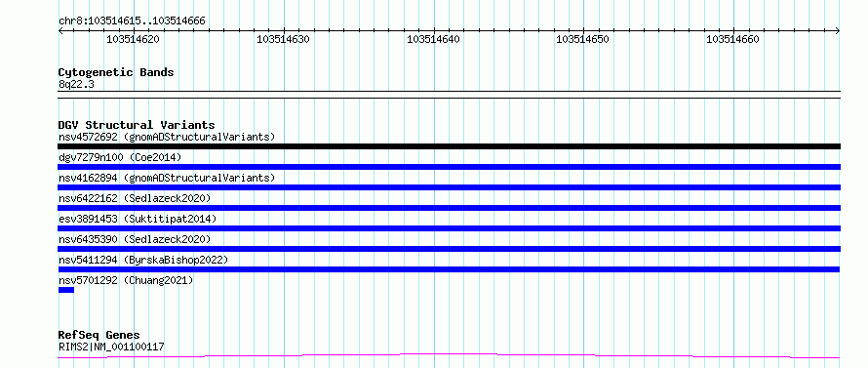Image resolution: width=868 pixels, height=368 pixels.
Task: Select the black bar of nsv4572692
Action: (x=449, y=146)
